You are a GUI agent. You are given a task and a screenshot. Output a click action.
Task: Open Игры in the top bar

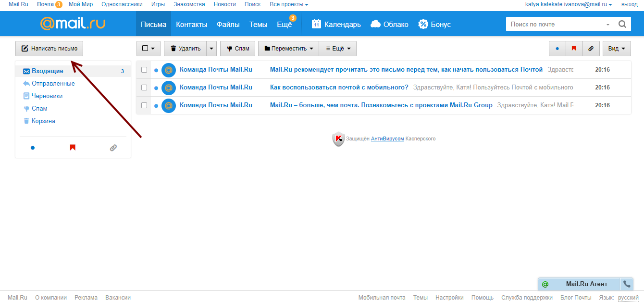pyautogui.click(x=158, y=4)
